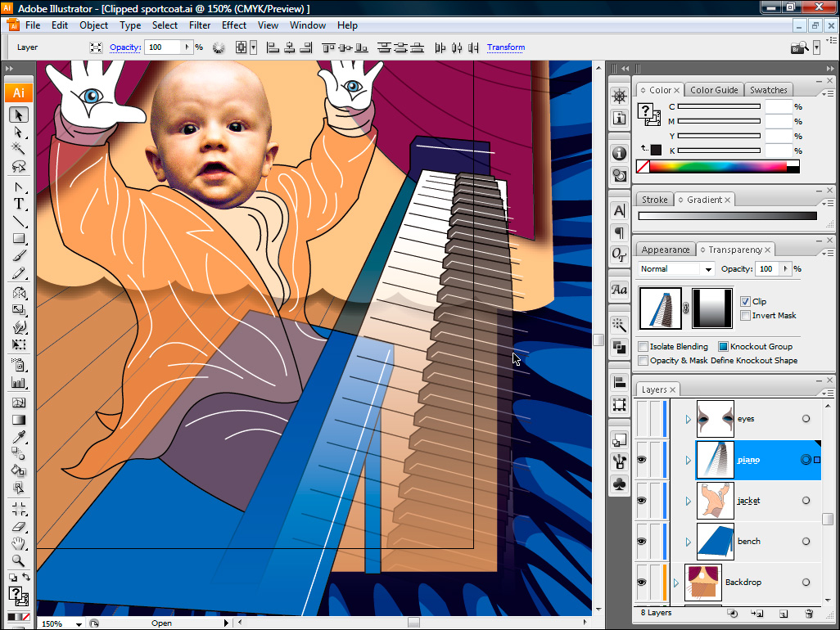840x630 pixels.
Task: Enable the Invert Mask checkbox
Action: 745,315
